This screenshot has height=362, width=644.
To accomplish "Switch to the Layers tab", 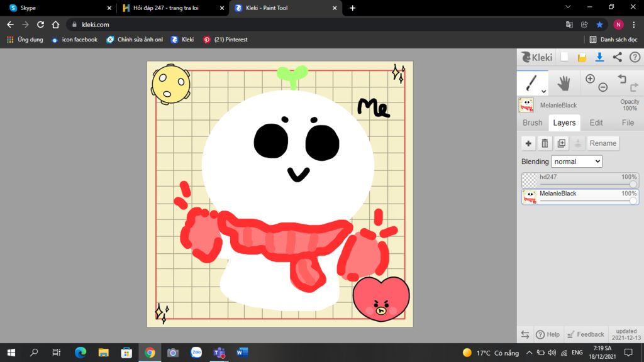I will point(564,123).
